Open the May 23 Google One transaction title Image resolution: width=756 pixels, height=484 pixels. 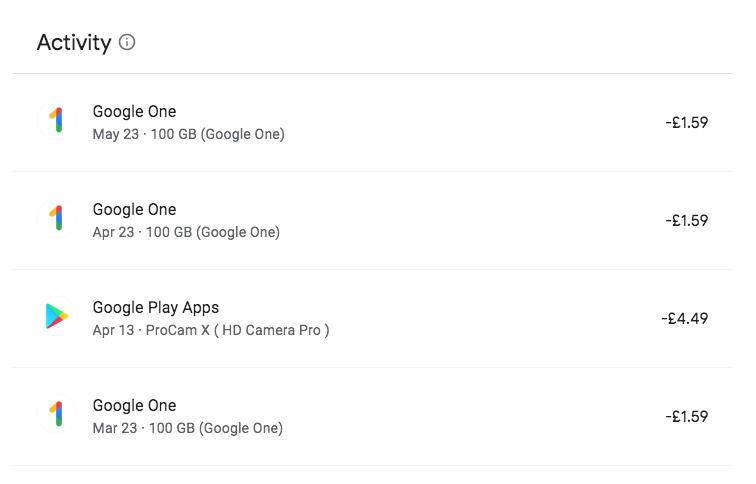click(x=135, y=111)
